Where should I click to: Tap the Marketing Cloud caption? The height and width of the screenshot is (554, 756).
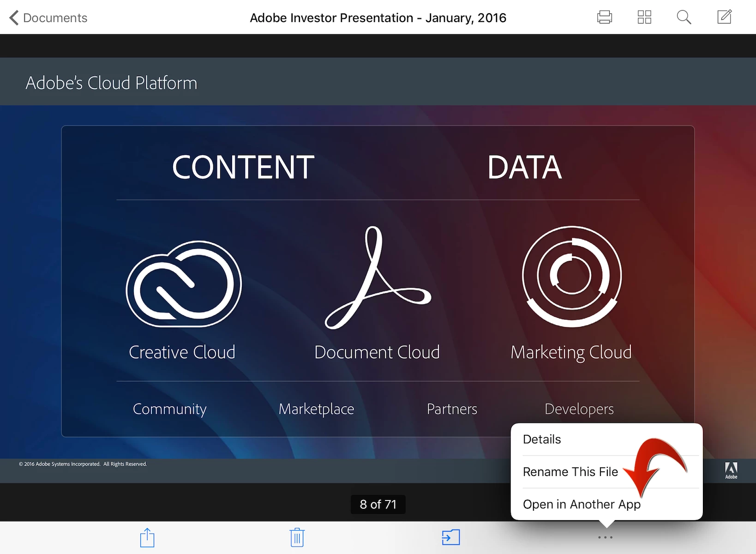[571, 353]
